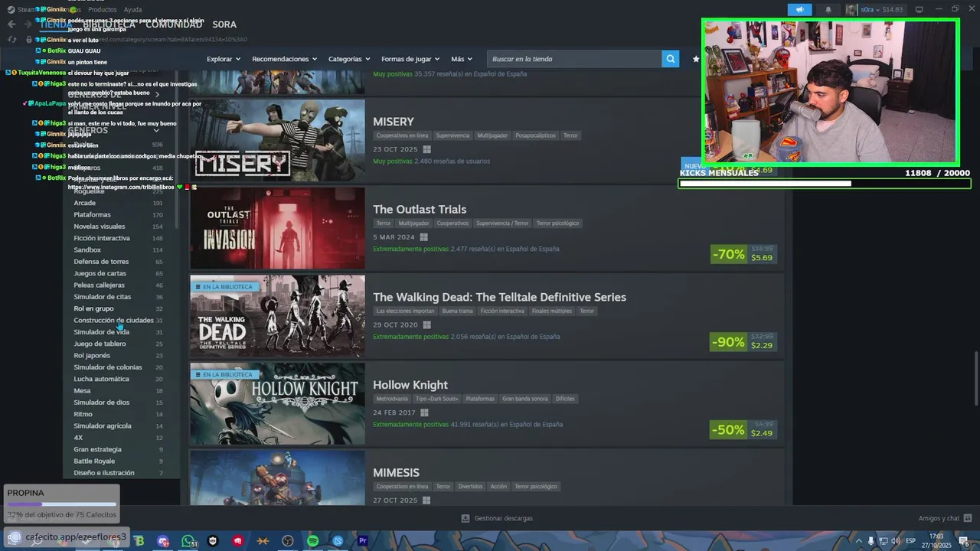980x551 pixels.
Task: Open the Productos menu
Action: (102, 10)
